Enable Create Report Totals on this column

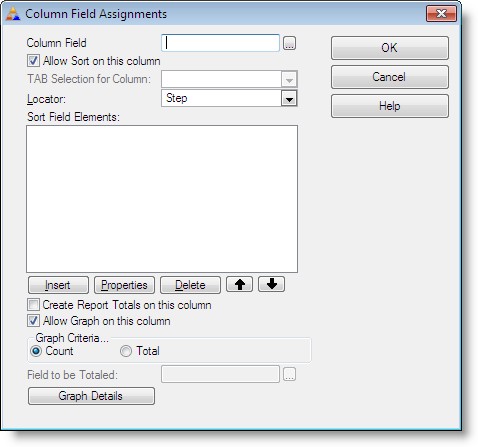click(x=33, y=305)
